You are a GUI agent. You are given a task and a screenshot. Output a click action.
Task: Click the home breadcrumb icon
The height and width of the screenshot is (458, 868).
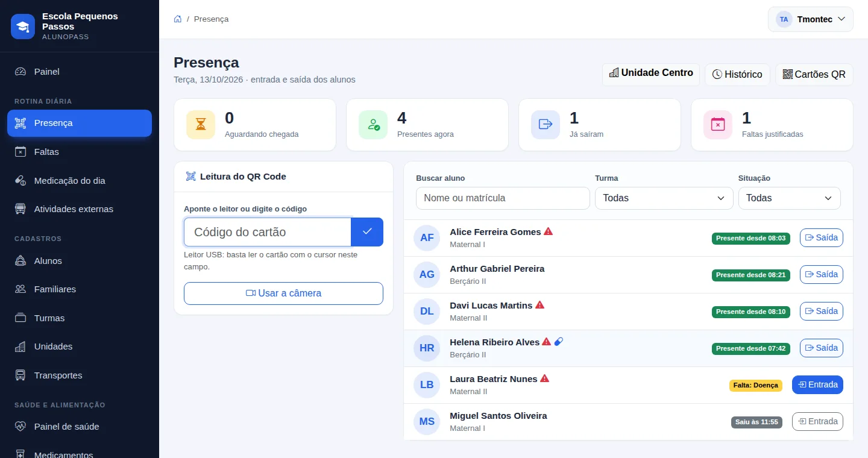click(178, 19)
